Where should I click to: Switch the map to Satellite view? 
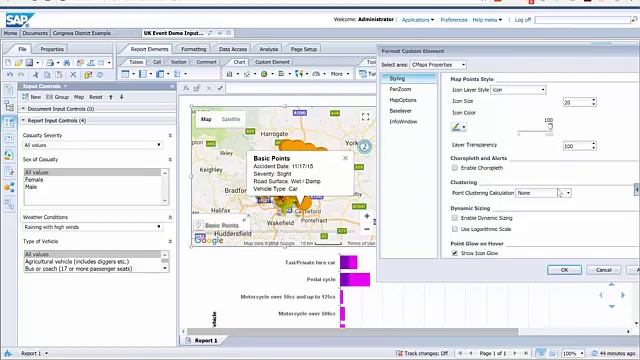coord(231,119)
